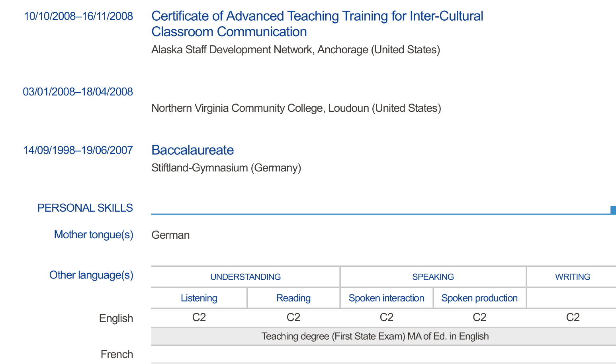Click the date range 10/10/2008–16/11/2008
This screenshot has width=616, height=364.
(x=78, y=16)
